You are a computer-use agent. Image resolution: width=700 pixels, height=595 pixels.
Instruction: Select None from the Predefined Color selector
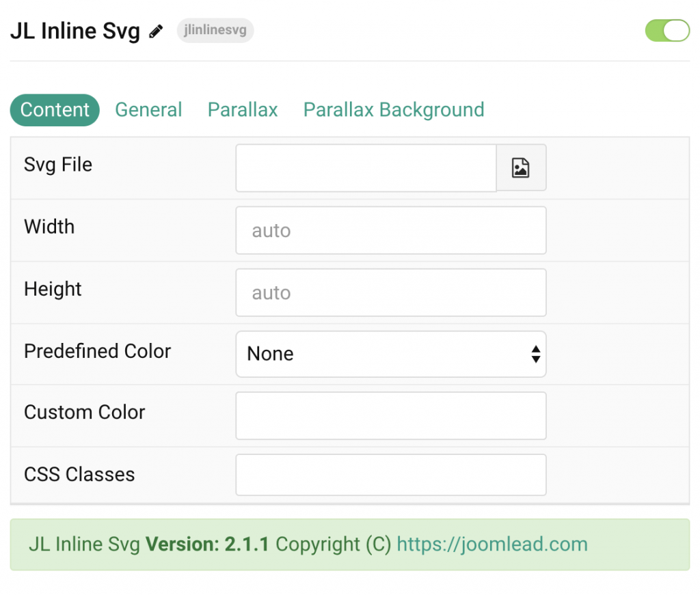coord(390,353)
